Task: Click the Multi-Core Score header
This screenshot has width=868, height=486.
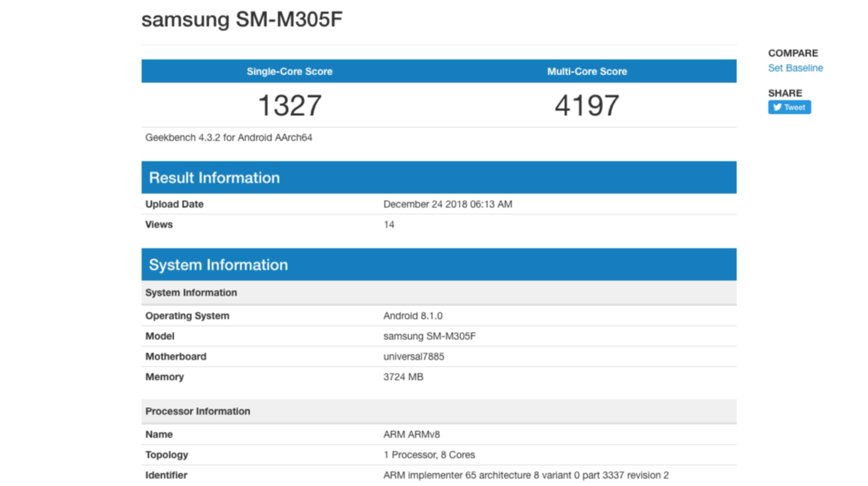Action: (587, 71)
